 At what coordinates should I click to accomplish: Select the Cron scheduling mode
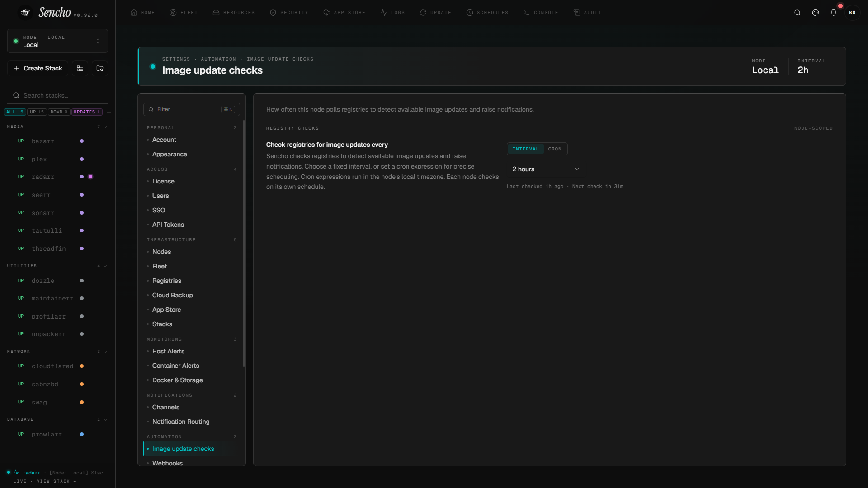pyautogui.click(x=555, y=149)
